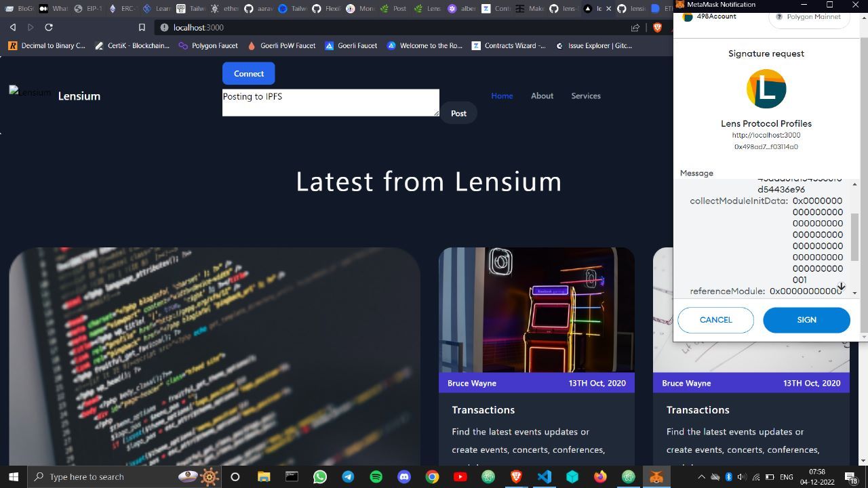Open Cortana circle icon

point(235,476)
